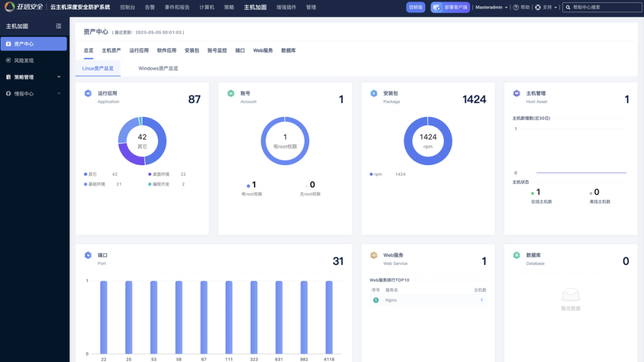Click the 数据库 card hexagon icon

516,255
